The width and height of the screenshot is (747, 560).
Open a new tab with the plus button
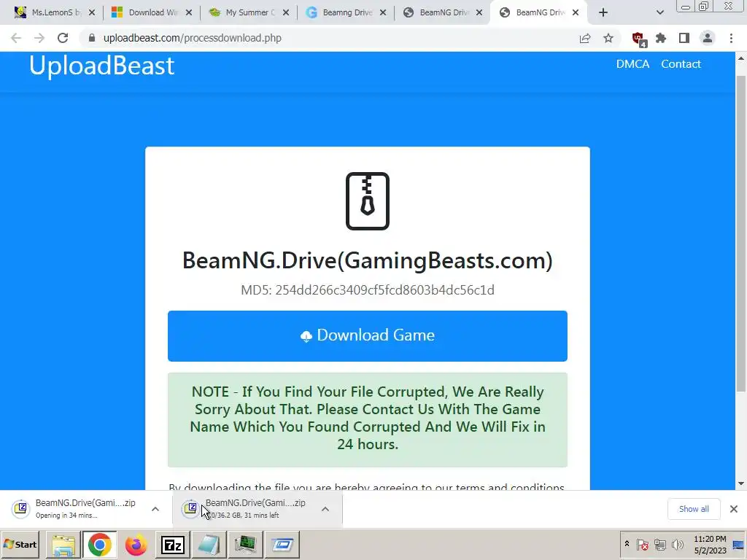click(x=603, y=12)
